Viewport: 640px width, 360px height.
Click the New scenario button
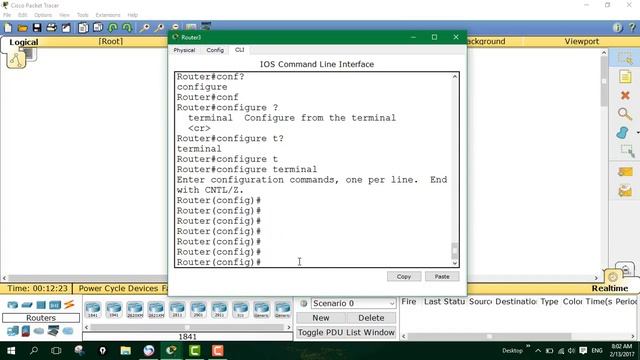coord(321,318)
